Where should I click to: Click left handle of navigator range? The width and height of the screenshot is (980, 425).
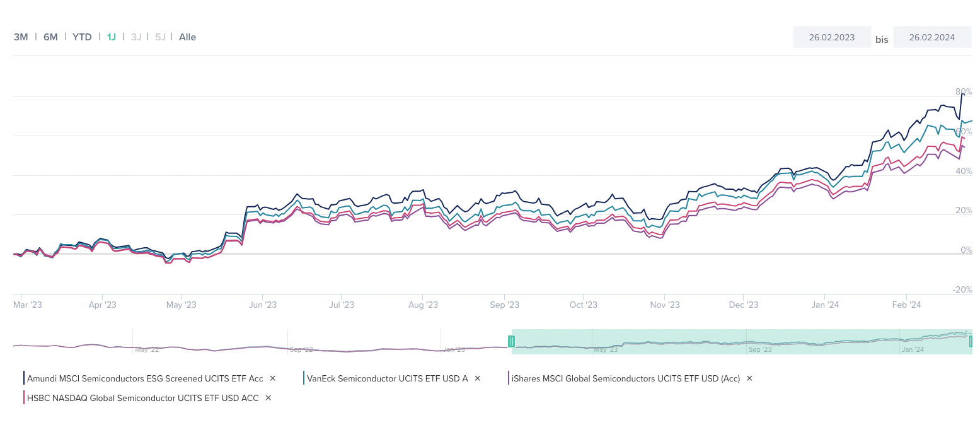(x=512, y=341)
